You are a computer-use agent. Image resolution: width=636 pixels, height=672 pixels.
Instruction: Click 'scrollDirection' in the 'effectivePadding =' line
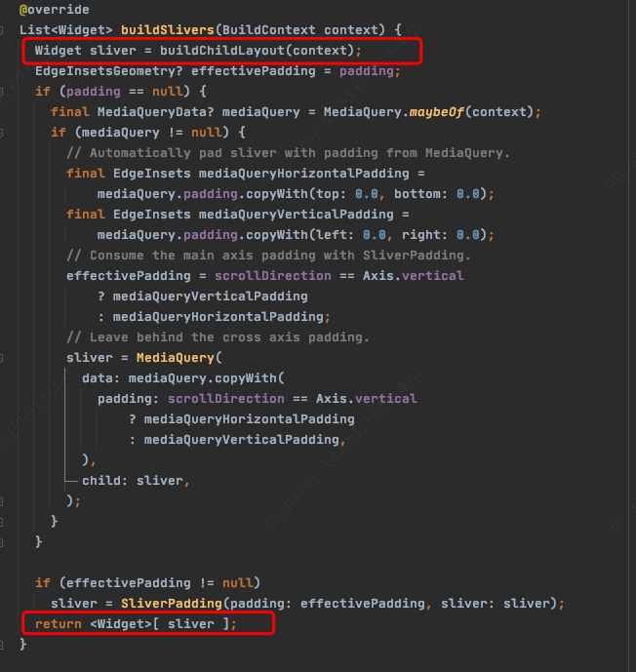tap(272, 276)
